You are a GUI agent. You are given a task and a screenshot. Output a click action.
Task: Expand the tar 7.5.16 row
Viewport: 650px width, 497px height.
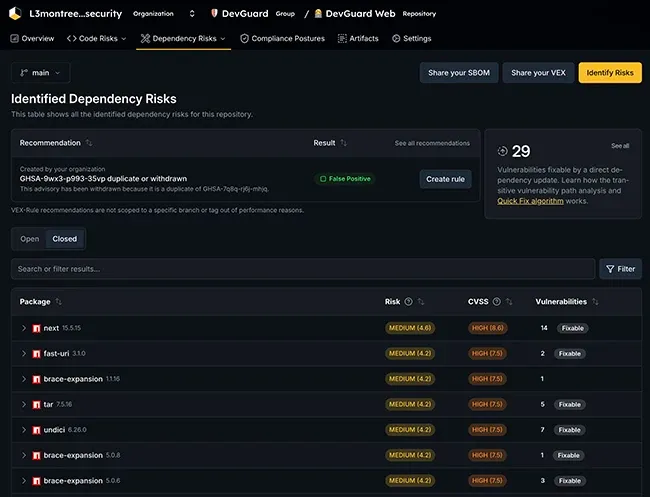click(x=24, y=405)
